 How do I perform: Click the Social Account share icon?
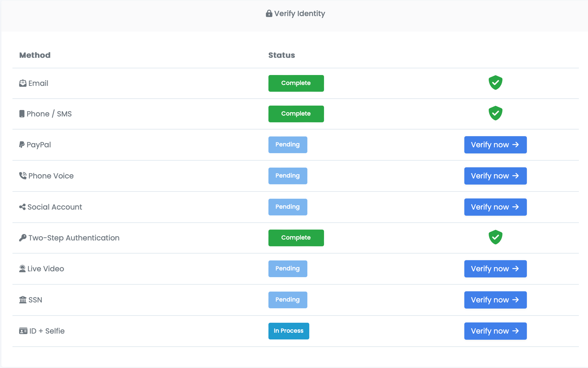pos(22,207)
